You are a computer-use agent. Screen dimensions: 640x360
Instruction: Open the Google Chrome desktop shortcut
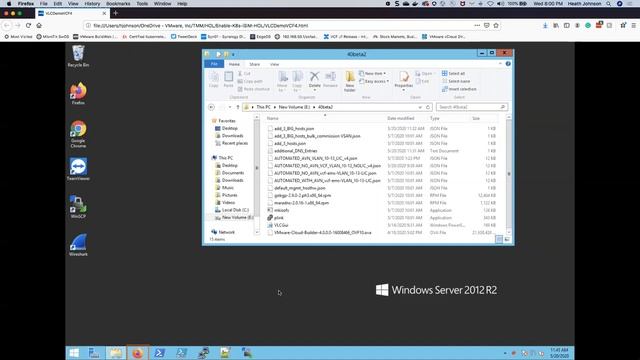(78, 134)
